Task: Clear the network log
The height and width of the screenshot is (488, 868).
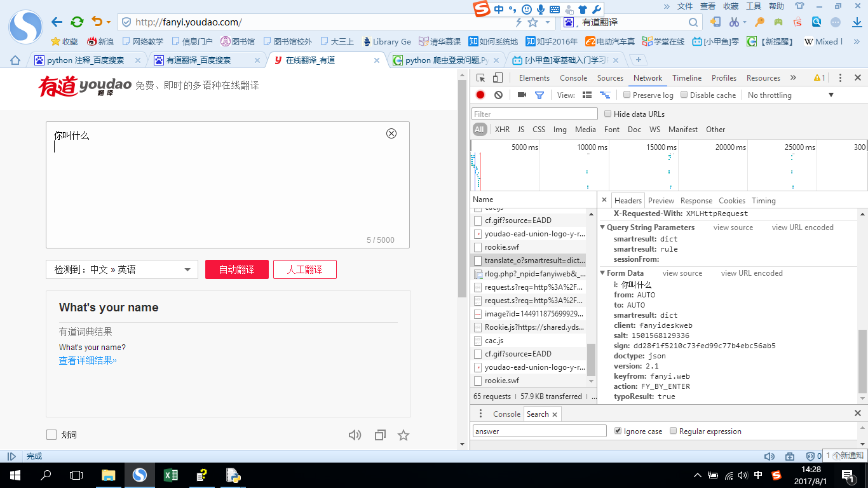Action: coord(498,95)
